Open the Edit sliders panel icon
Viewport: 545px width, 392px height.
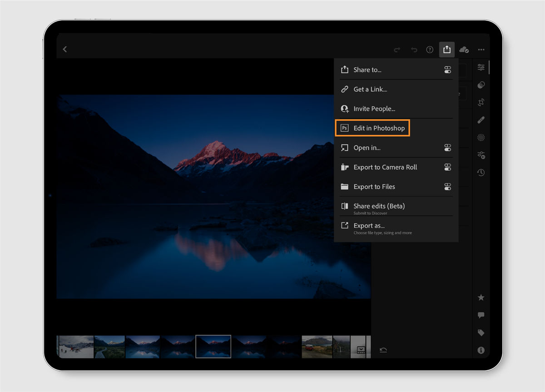tap(481, 68)
